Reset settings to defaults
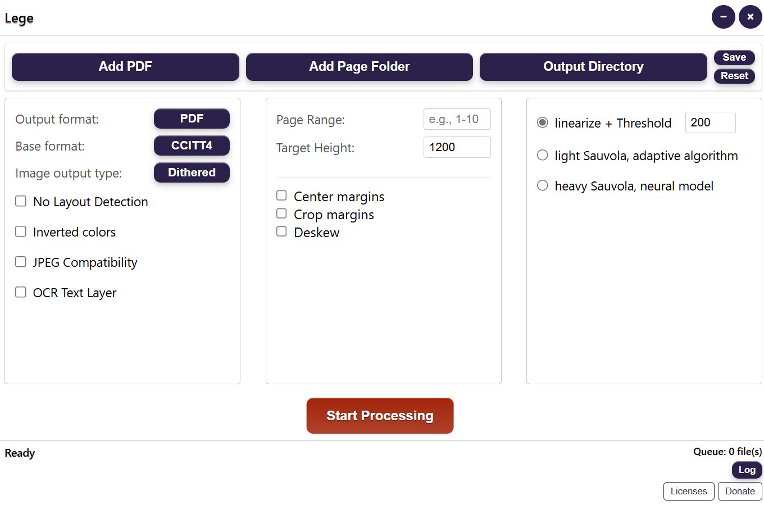The height and width of the screenshot is (532, 764). coord(734,76)
